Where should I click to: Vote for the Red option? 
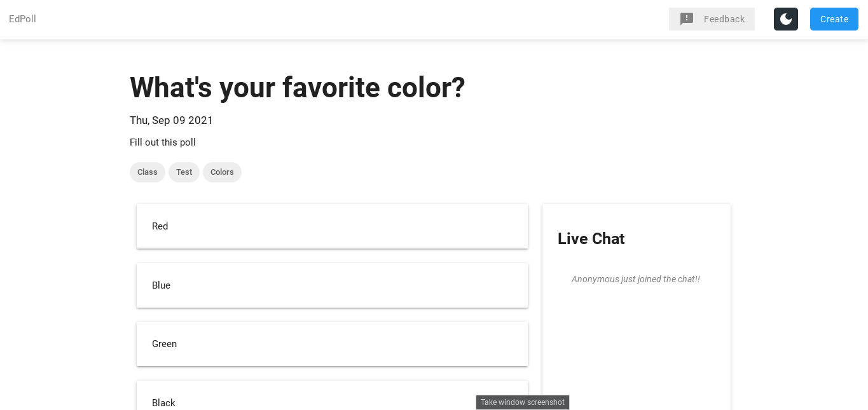pyautogui.click(x=332, y=226)
